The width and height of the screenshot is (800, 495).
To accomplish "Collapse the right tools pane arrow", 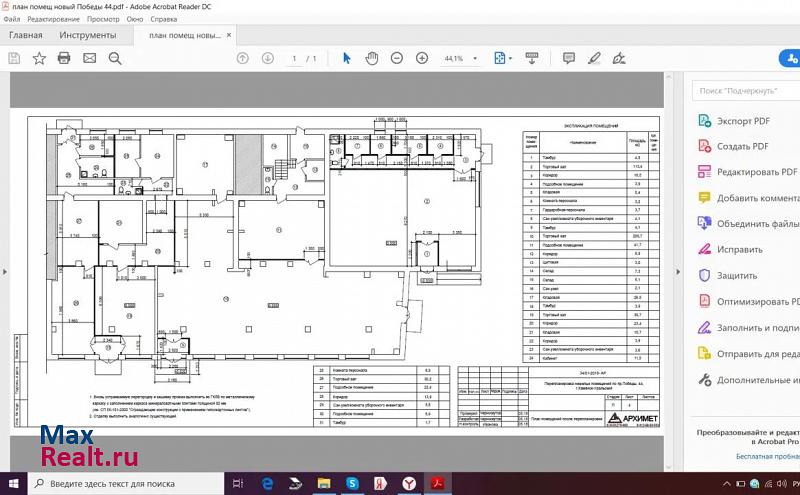I will tap(679, 272).
